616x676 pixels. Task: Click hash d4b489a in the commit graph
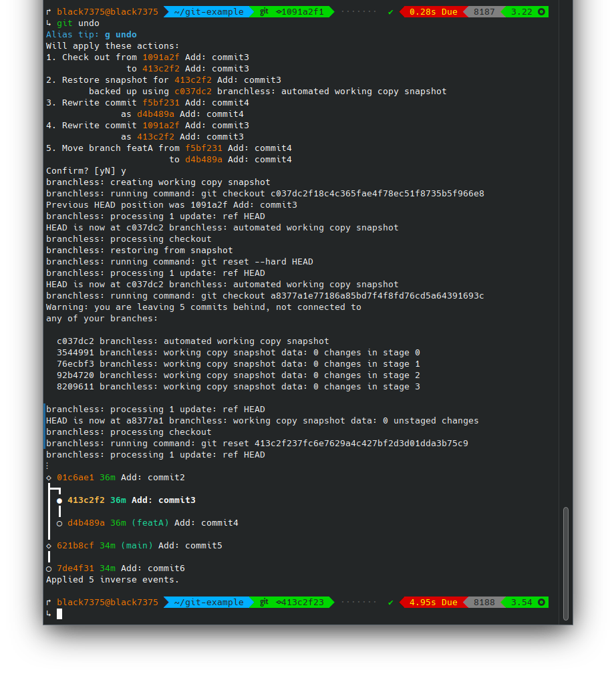[86, 523]
